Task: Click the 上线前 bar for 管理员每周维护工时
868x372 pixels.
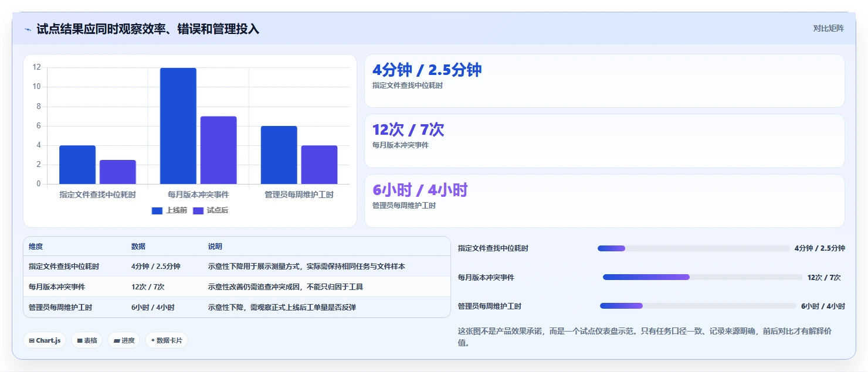Action: 279,155
